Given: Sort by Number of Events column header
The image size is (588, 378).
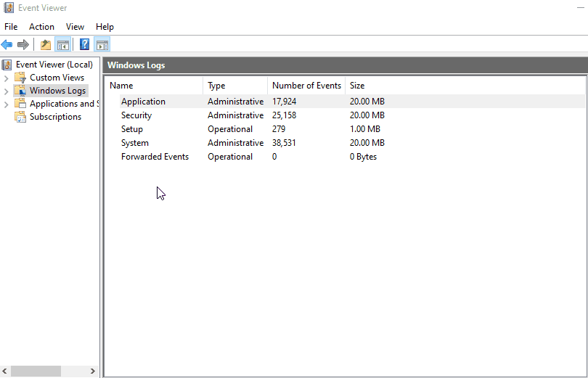Looking at the screenshot, I should 306,86.
